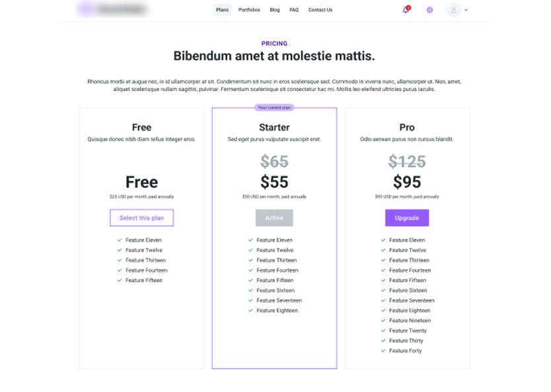This screenshot has width=551, height=392.
Task: Click checkmark beside Feature Nineteen in Pro plan
Action: point(383,321)
